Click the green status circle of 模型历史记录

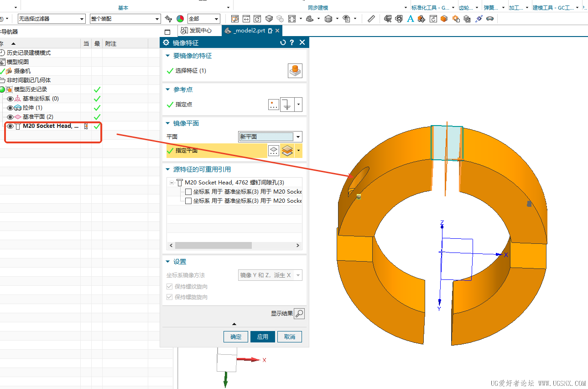(x=2, y=89)
